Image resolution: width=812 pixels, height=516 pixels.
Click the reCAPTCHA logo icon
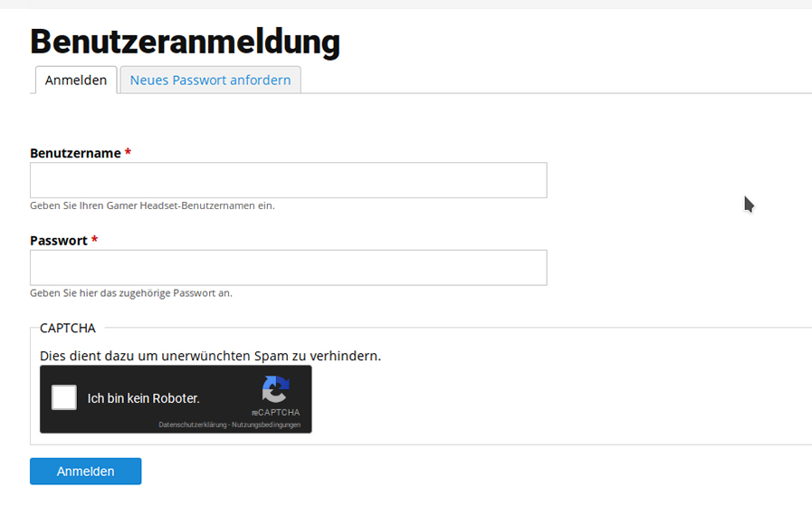pyautogui.click(x=275, y=389)
